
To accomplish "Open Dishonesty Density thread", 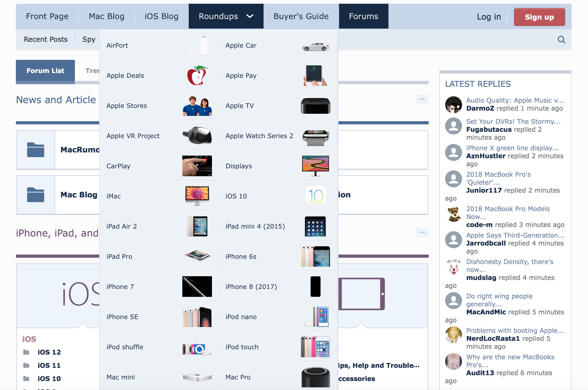I will point(510,266).
